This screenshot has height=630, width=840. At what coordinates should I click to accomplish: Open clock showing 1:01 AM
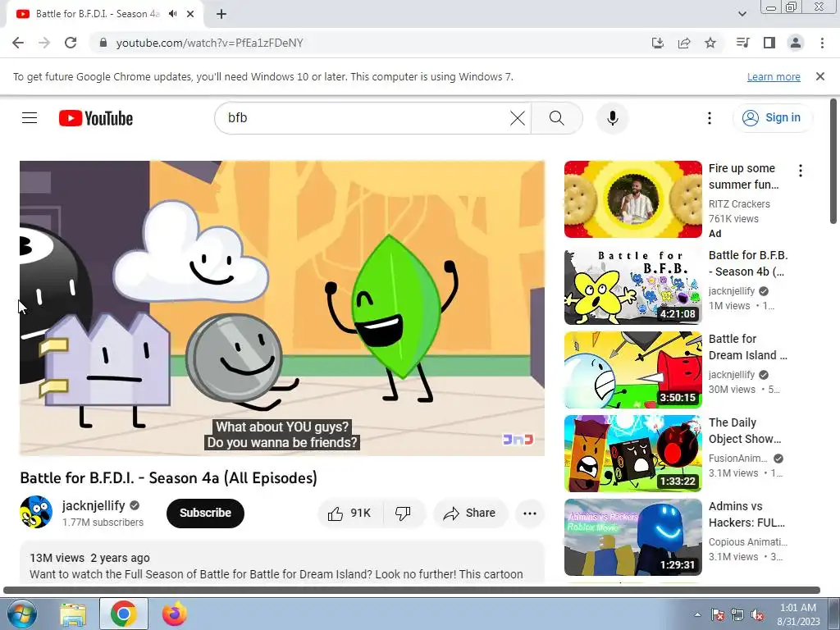coord(798,614)
